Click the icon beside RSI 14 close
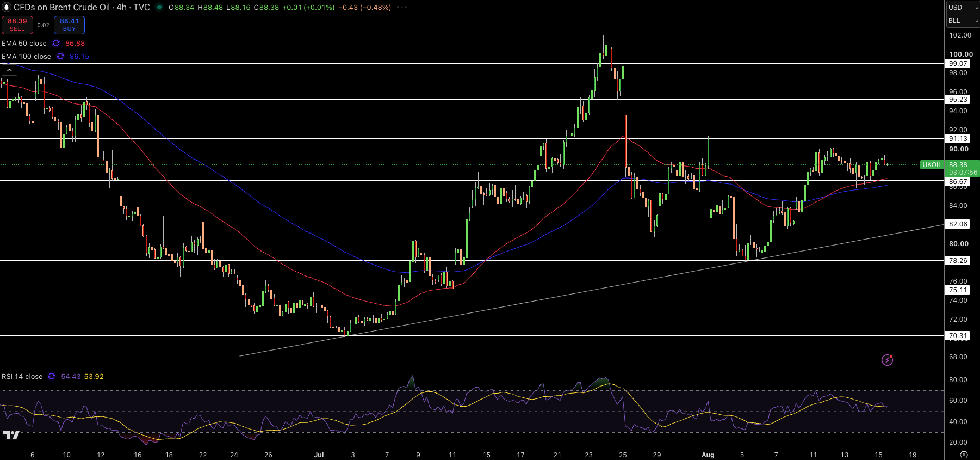 (52, 376)
